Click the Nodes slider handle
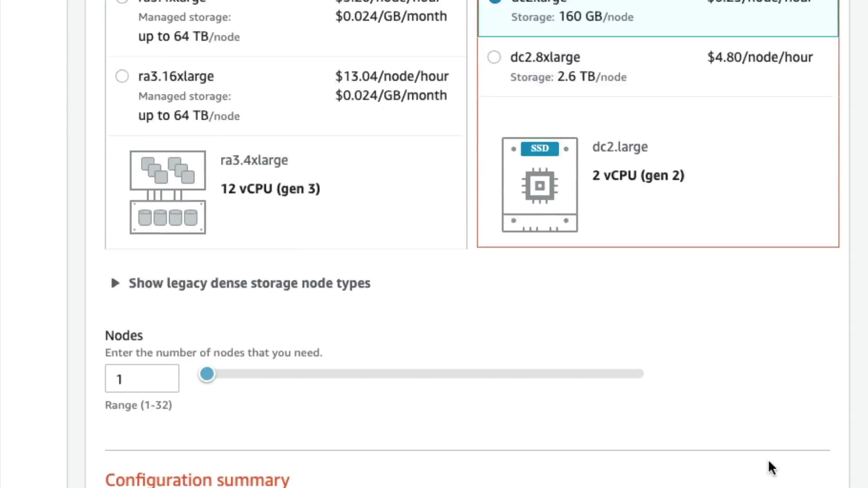 coord(207,374)
